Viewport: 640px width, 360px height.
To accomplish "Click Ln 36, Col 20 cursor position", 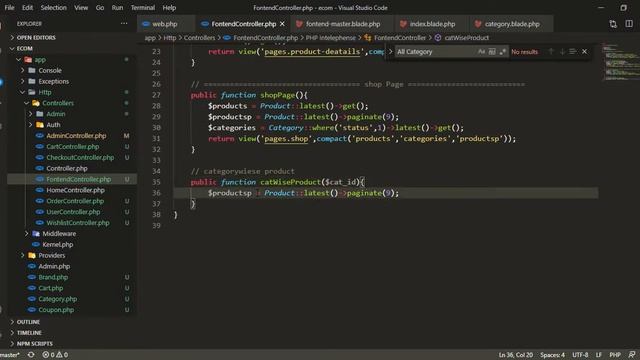I will 516,355.
